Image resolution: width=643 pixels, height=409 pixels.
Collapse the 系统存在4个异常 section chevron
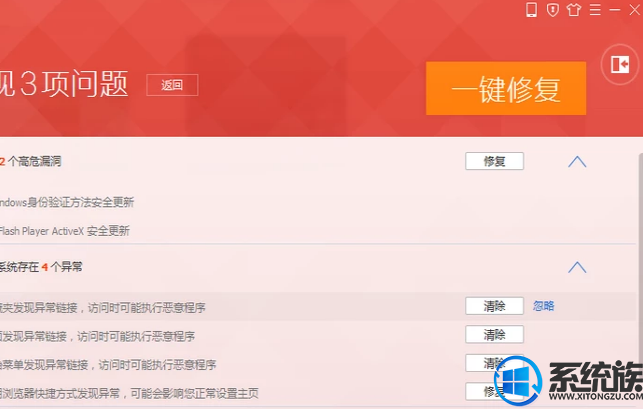coord(577,267)
